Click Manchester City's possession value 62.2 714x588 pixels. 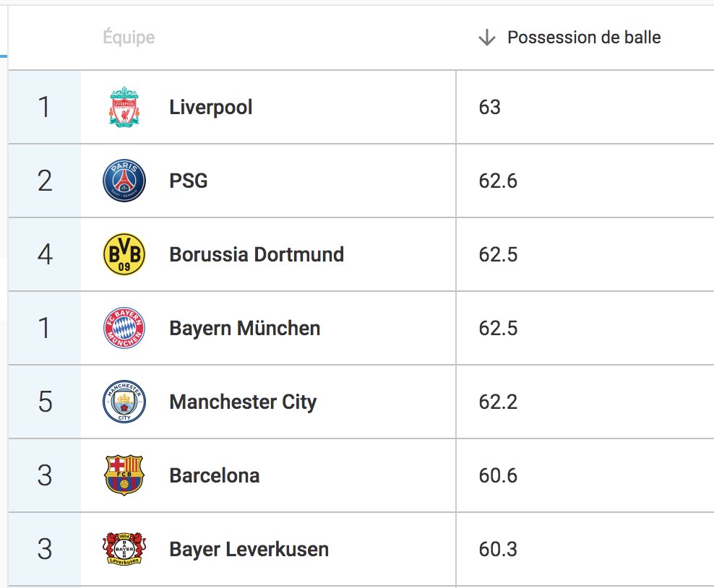(498, 402)
